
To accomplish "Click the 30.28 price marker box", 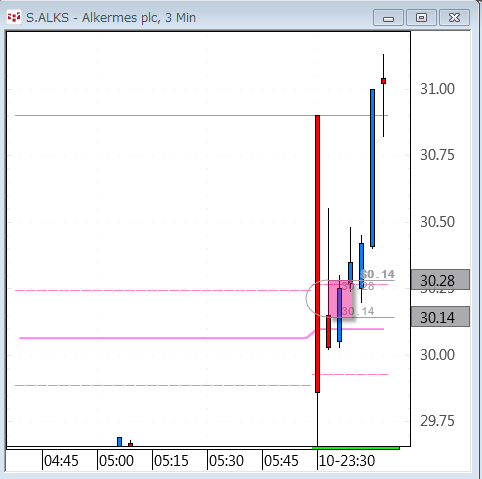I will pyautogui.click(x=440, y=280).
